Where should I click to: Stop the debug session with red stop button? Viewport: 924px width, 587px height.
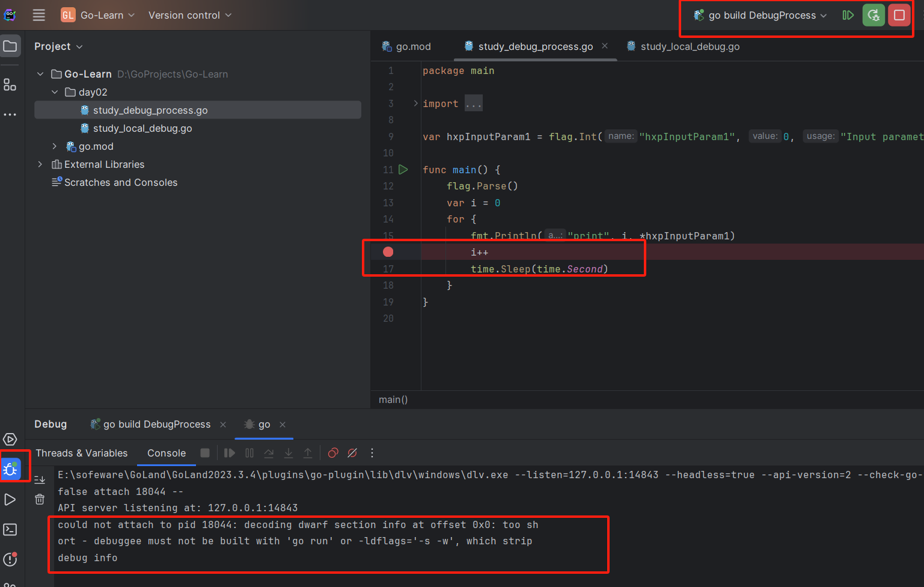[899, 15]
